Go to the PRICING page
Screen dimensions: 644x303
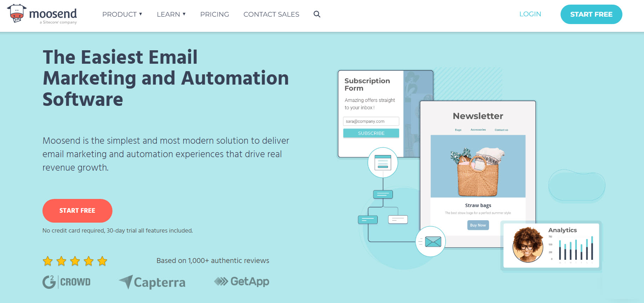pyautogui.click(x=215, y=14)
